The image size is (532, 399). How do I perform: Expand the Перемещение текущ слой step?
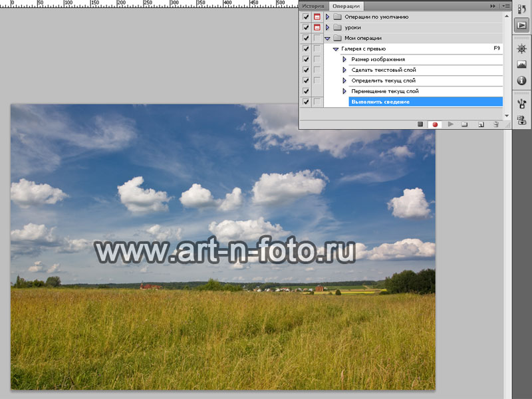[344, 91]
